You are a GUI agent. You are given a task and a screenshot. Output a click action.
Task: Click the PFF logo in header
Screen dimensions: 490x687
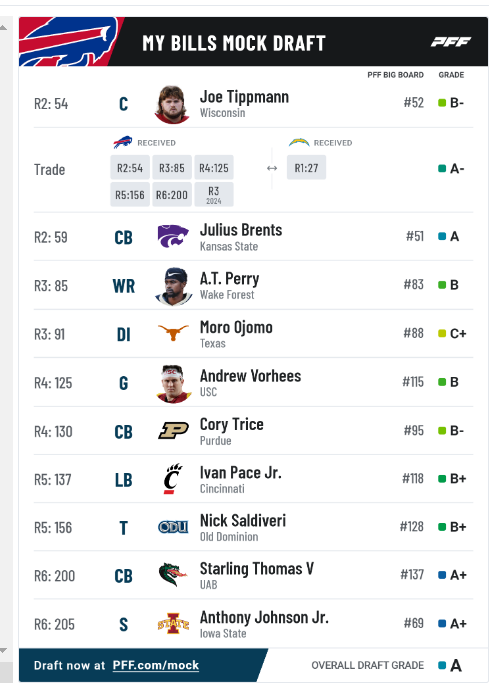[x=451, y=42]
